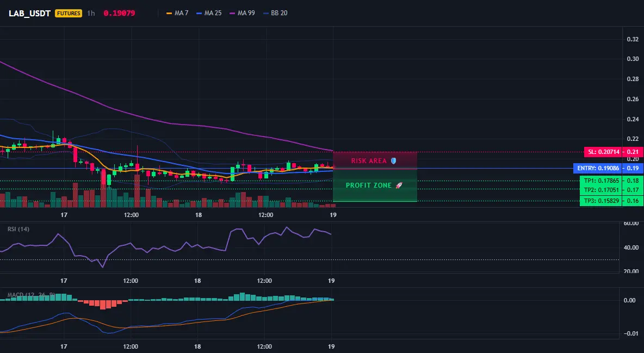Click the 0.16 axis value beside TP3
The image size is (644, 353).
(633, 201)
